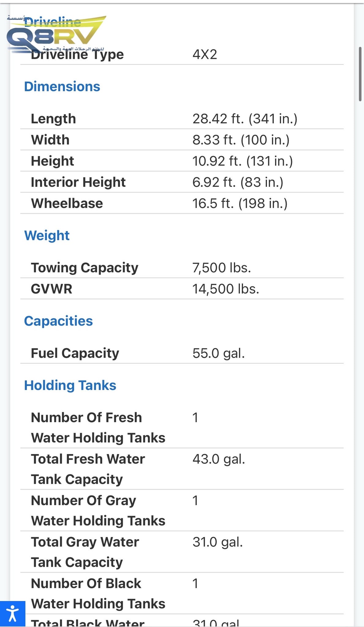Viewport: 364px width, 627px height.
Task: Select the Wheelbase 16.5 ft. value
Action: point(240,204)
